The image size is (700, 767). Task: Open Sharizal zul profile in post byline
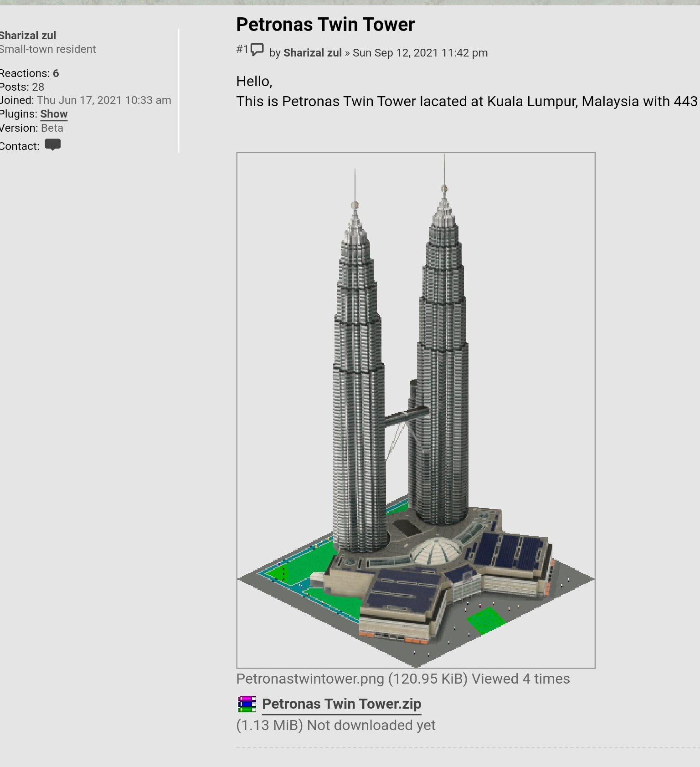[x=312, y=53]
